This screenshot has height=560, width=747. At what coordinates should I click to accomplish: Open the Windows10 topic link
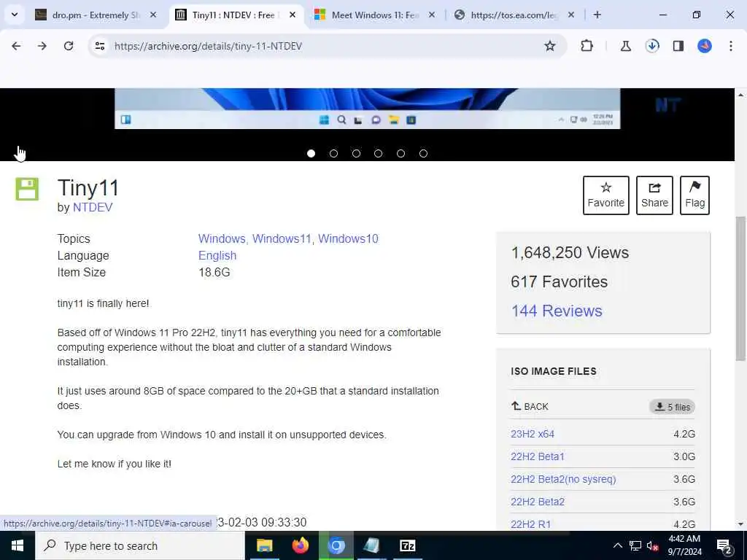[348, 238]
